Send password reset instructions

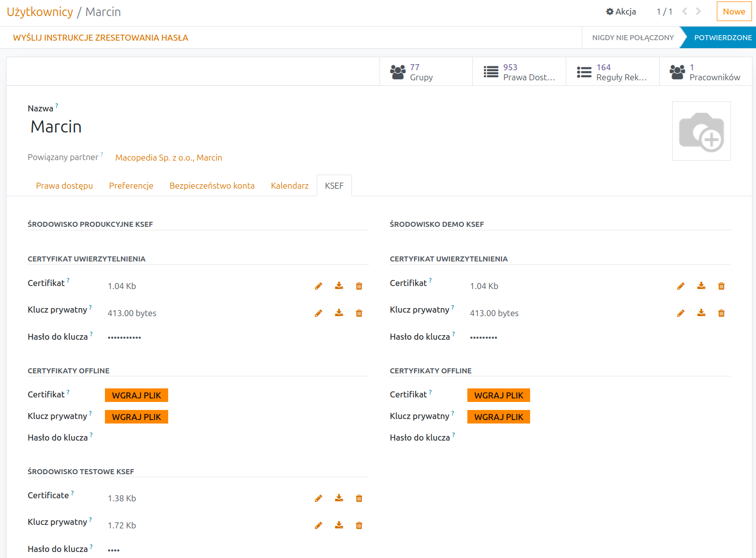click(100, 38)
